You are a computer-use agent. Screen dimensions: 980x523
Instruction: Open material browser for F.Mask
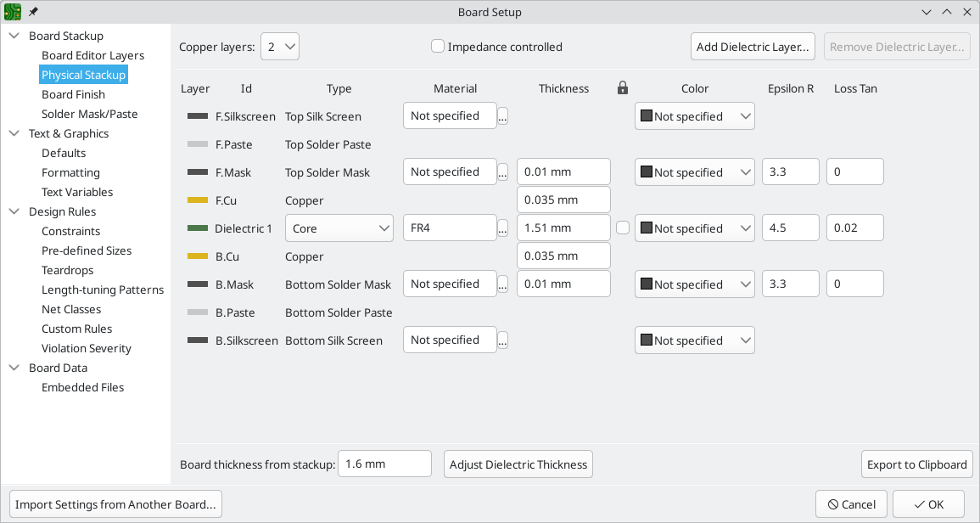tap(502, 173)
